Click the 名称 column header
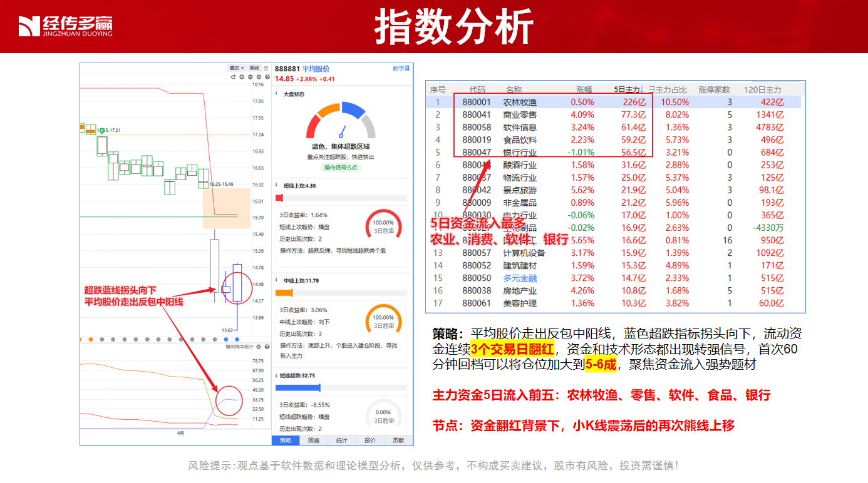Viewport: 868px width, 483px height. 514,89
